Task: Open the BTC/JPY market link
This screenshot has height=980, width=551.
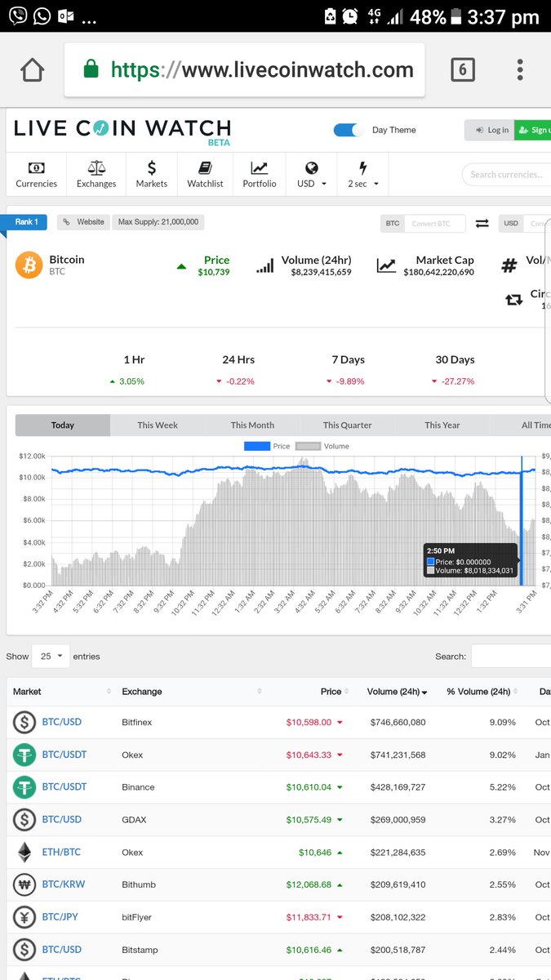Action: click(60, 918)
